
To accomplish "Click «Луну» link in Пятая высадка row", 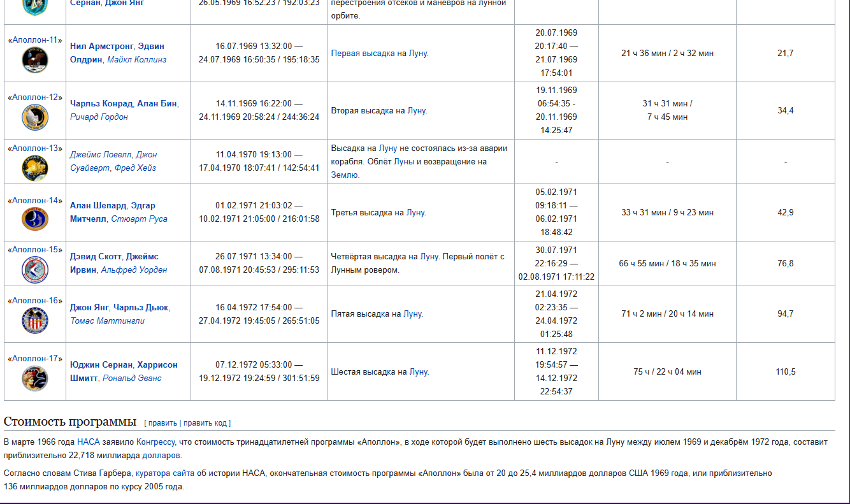I will [x=412, y=314].
